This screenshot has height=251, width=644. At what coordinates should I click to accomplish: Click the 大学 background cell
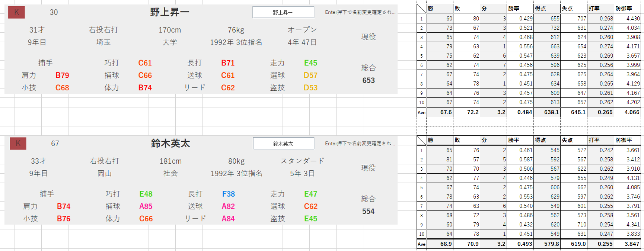(170, 42)
